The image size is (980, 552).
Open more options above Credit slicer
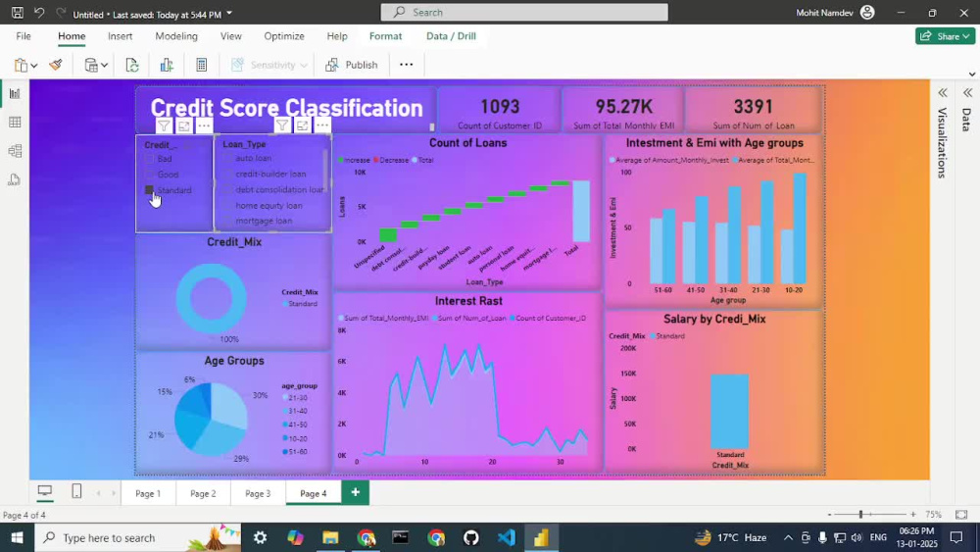[204, 125]
